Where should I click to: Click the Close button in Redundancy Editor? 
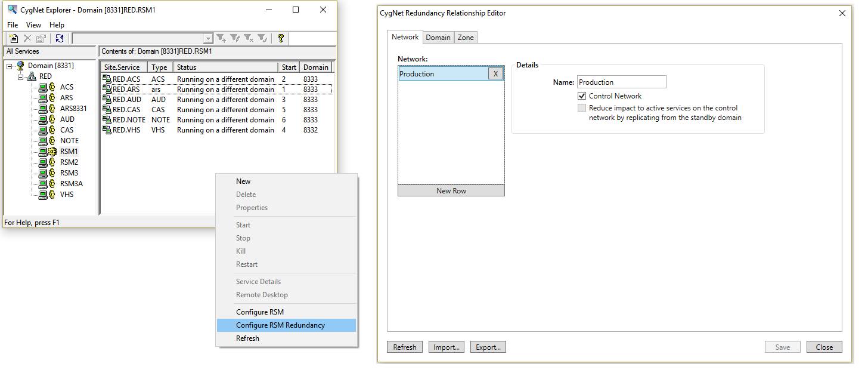(x=824, y=347)
